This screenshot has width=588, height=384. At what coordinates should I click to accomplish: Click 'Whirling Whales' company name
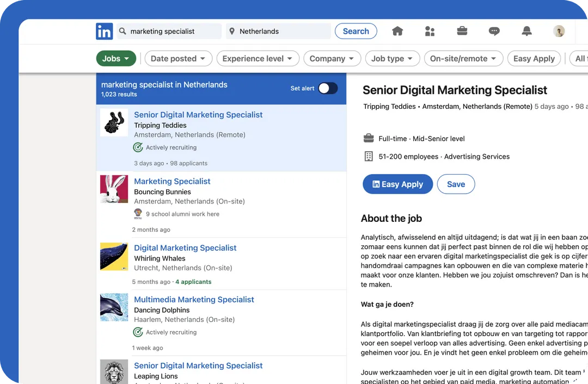(160, 258)
